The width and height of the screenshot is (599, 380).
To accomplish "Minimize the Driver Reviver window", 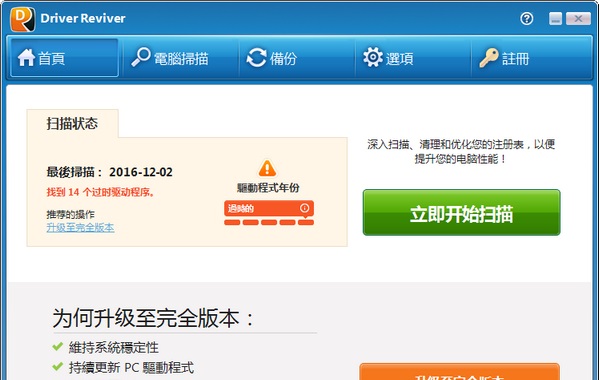I will click(x=555, y=18).
